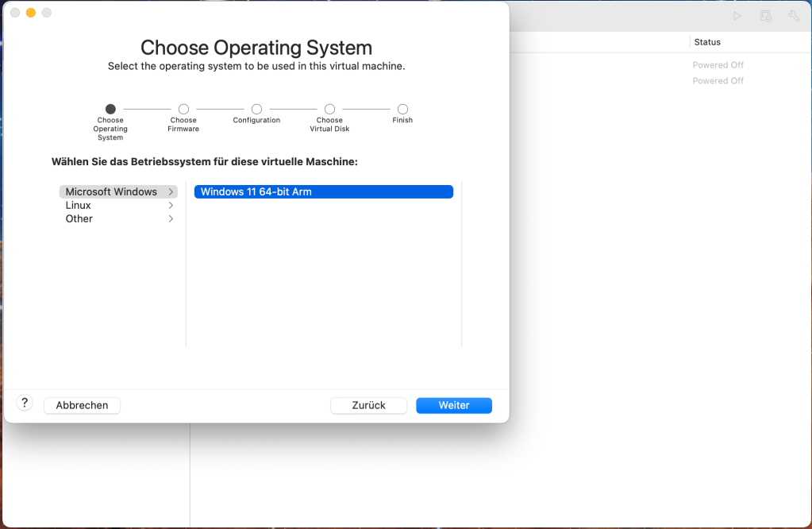Expand the Other category chevron
The width and height of the screenshot is (812, 529).
171,218
